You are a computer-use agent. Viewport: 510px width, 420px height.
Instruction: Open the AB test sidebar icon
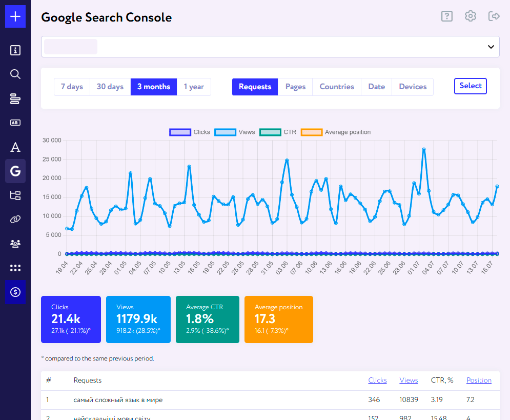coord(15,123)
